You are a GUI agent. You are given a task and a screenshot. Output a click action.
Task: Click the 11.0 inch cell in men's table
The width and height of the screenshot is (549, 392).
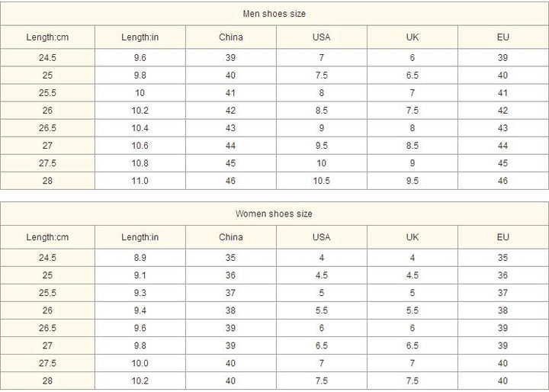pos(140,181)
